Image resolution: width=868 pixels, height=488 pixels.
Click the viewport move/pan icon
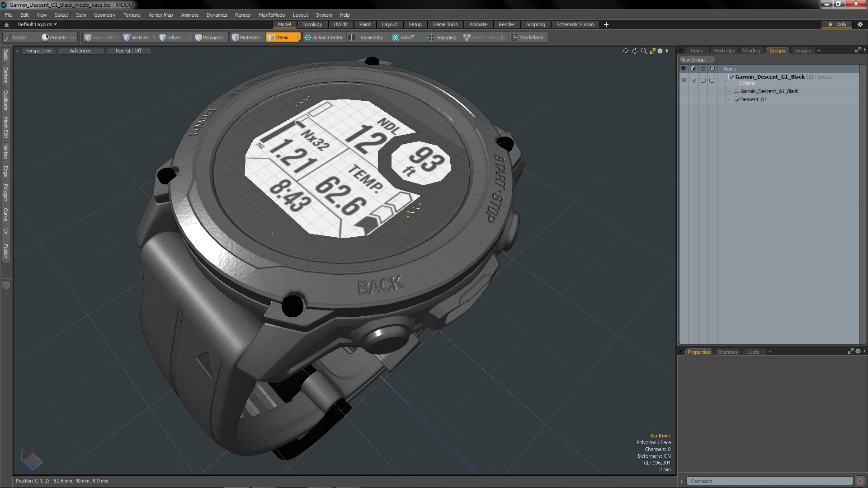coord(626,51)
